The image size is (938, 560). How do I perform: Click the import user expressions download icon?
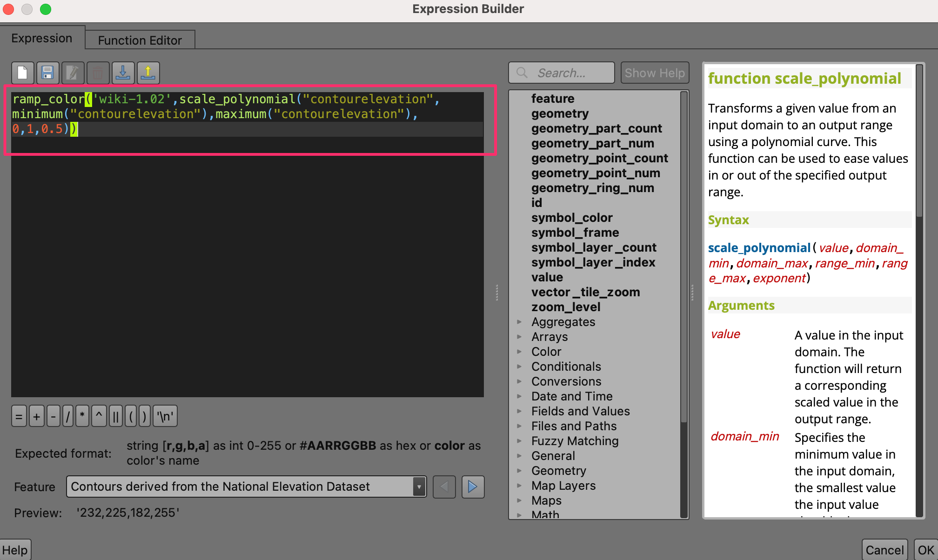[123, 73]
